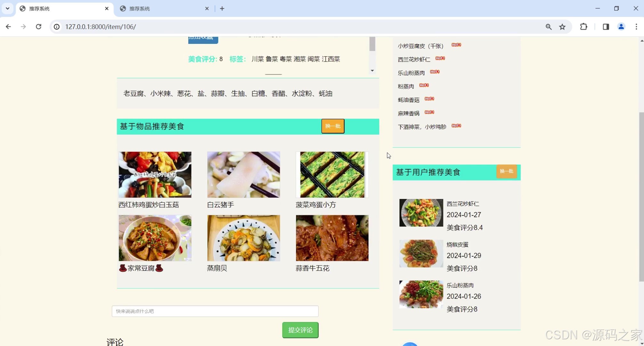This screenshot has height=346, width=644.
Task: Click the back navigation arrow in the browser
Action: click(x=8, y=27)
